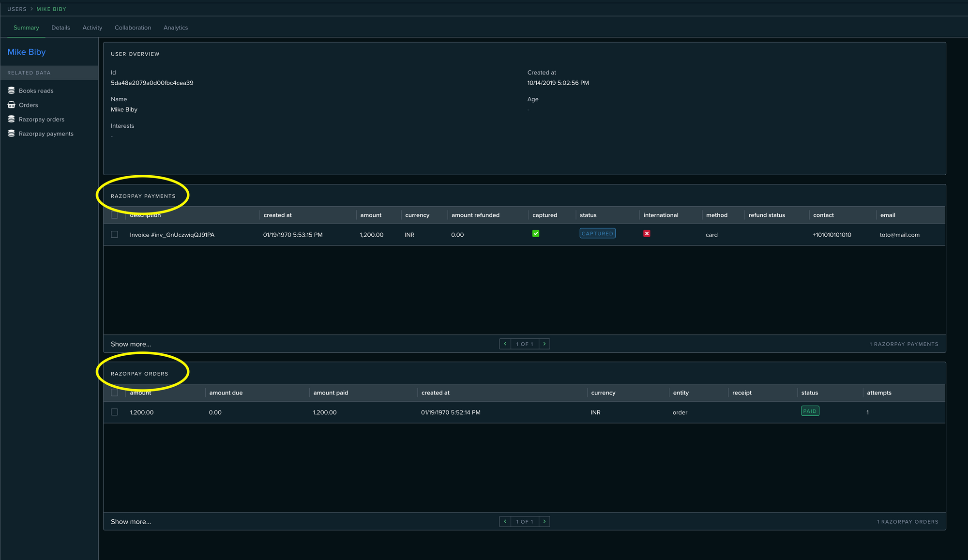
Task: Click the user Id value 5da48e2079a0d00fbc4cea39
Action: coord(152,83)
